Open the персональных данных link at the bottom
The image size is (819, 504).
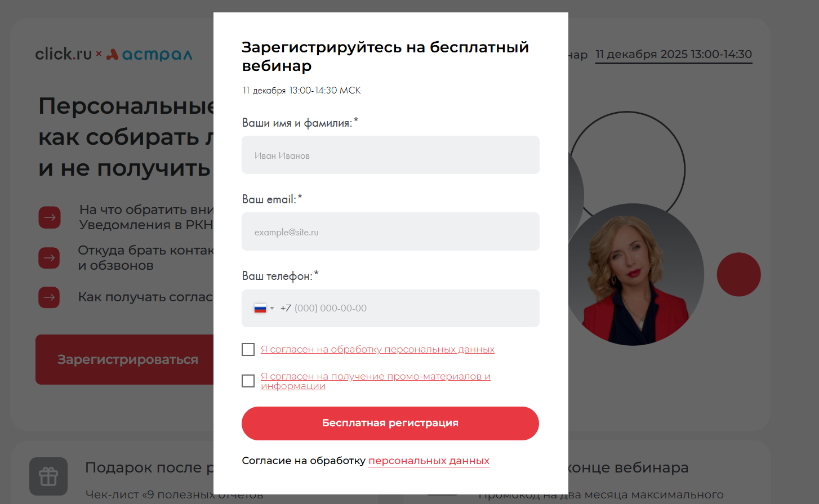[429, 461]
